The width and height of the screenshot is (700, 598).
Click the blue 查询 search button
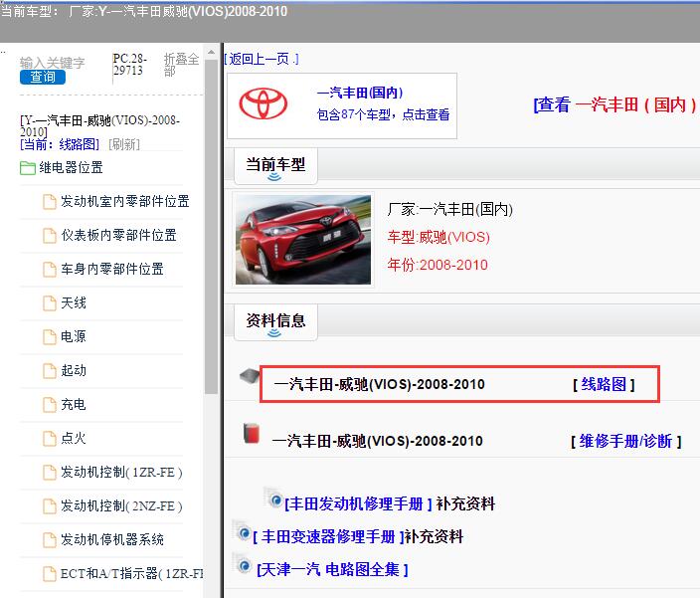tap(43, 78)
